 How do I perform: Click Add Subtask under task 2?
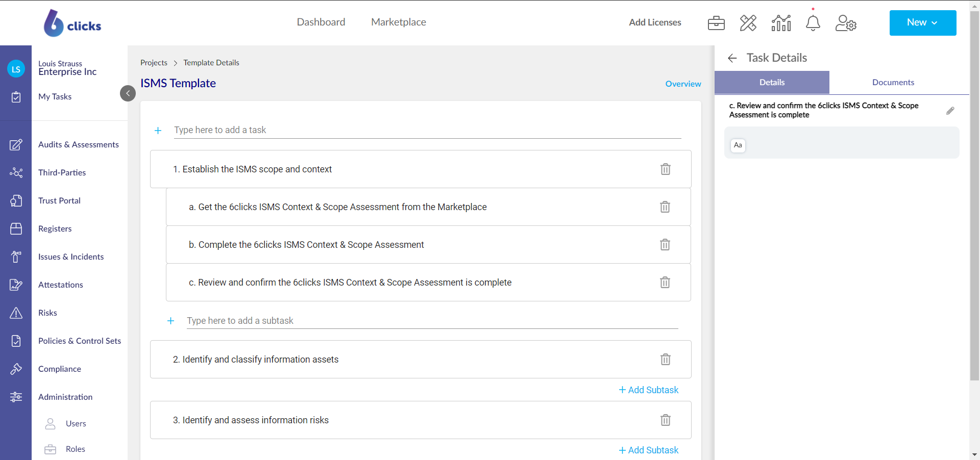[649, 390]
